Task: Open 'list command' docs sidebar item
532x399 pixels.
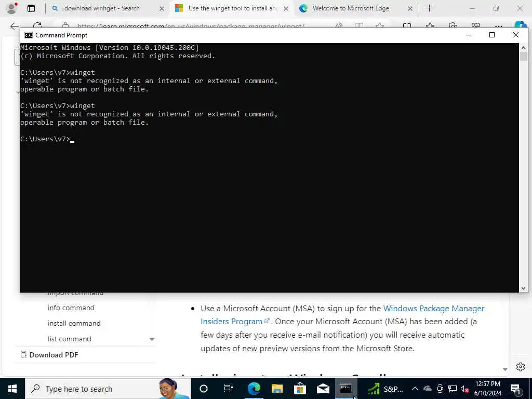Action: click(x=69, y=339)
